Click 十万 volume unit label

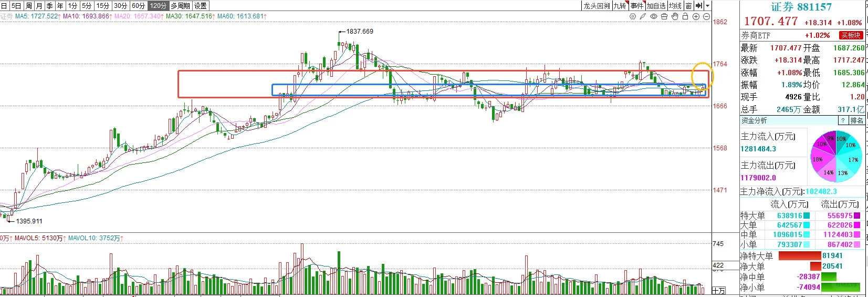pos(718,291)
